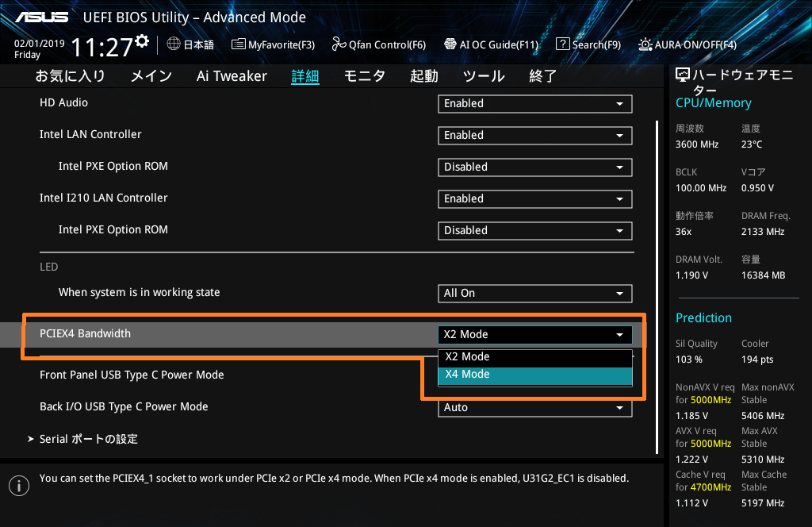Click the 5406 MHz Max nonAVX value
This screenshot has width=812, height=527.
pyautogui.click(x=763, y=416)
